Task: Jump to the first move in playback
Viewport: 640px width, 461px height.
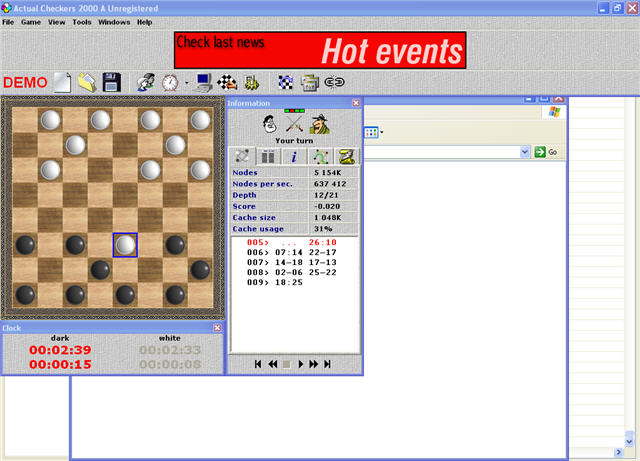Action: click(x=258, y=364)
